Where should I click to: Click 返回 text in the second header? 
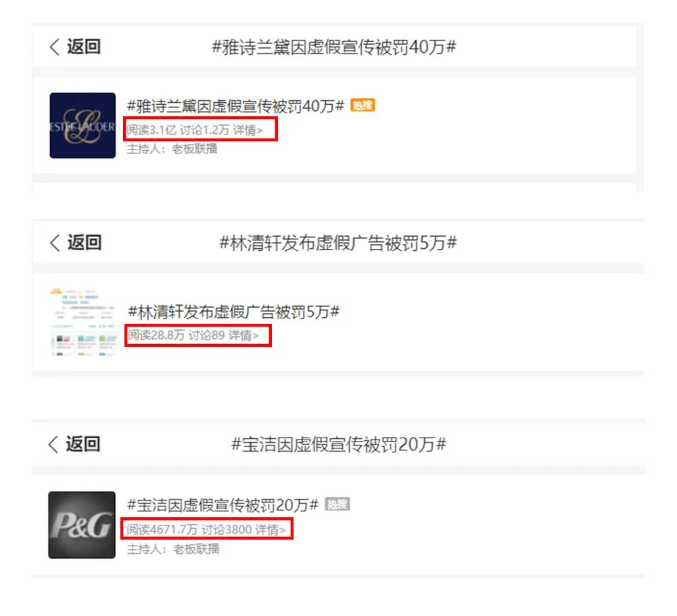85,243
